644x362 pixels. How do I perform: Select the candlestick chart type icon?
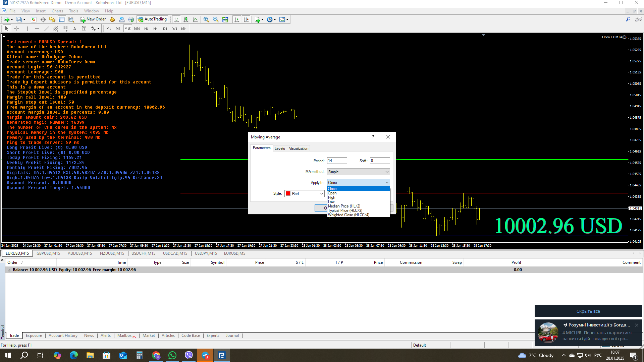[186, 19]
